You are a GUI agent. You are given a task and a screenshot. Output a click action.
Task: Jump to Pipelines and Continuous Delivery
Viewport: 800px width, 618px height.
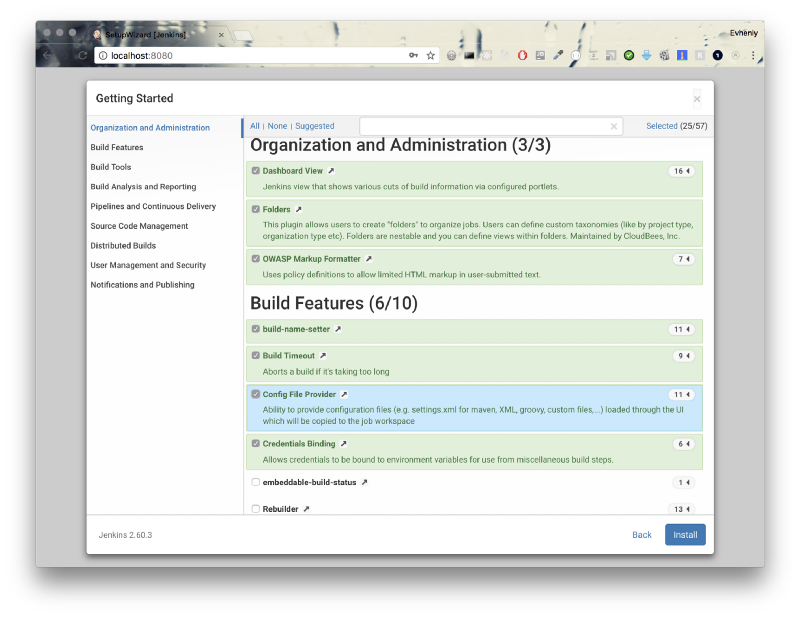(153, 206)
